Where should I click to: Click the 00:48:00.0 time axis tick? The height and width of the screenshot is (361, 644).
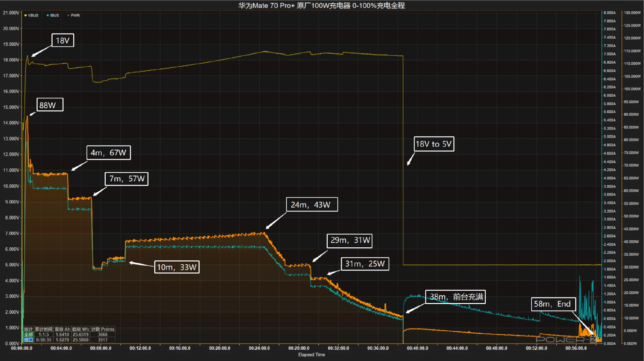[497, 348]
